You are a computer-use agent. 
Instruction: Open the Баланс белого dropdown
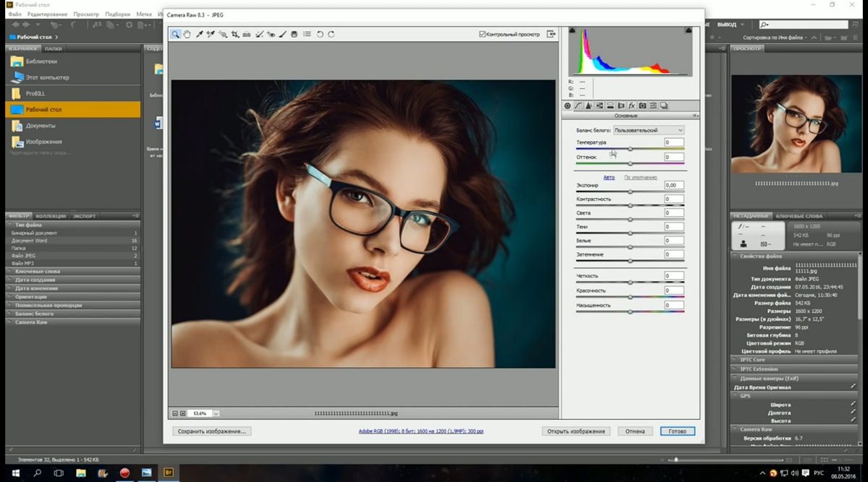click(648, 130)
